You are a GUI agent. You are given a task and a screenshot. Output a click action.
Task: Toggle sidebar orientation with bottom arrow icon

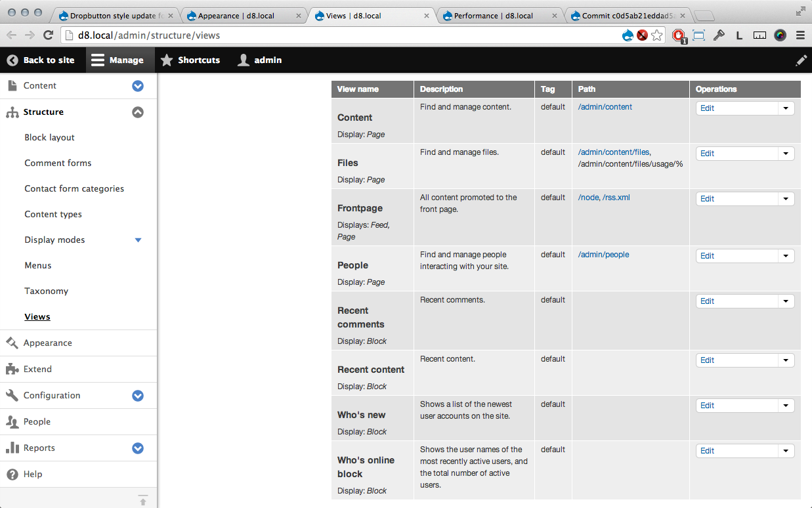click(143, 499)
